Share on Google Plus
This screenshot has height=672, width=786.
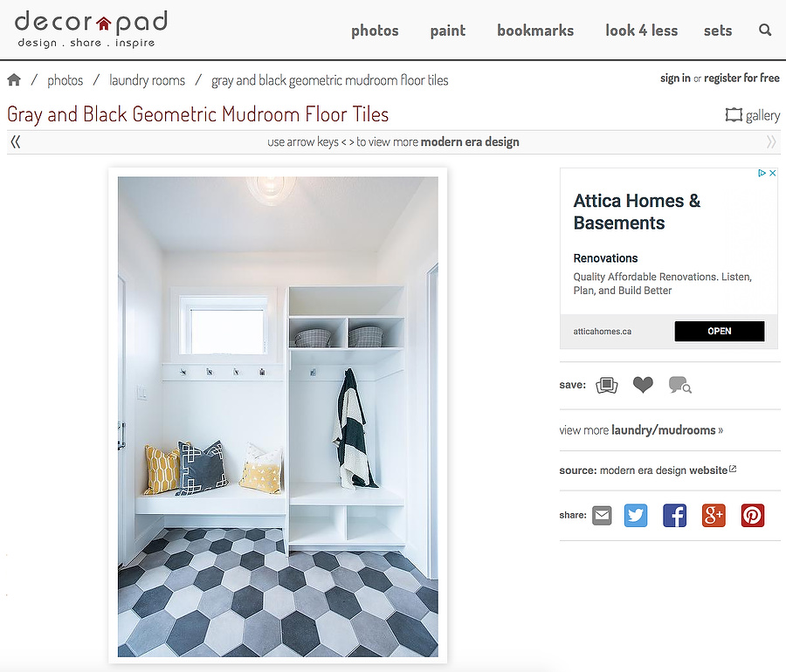tap(714, 515)
